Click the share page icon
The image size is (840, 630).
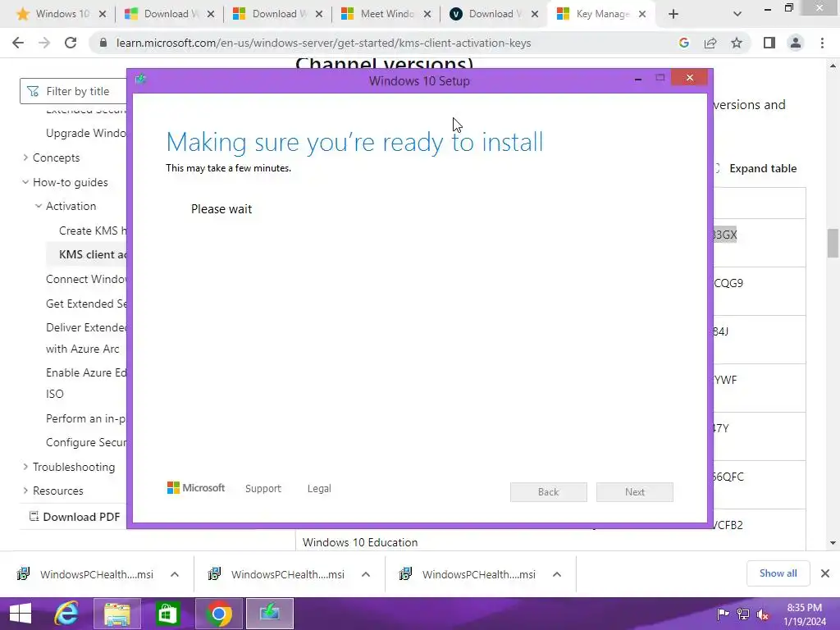710,43
